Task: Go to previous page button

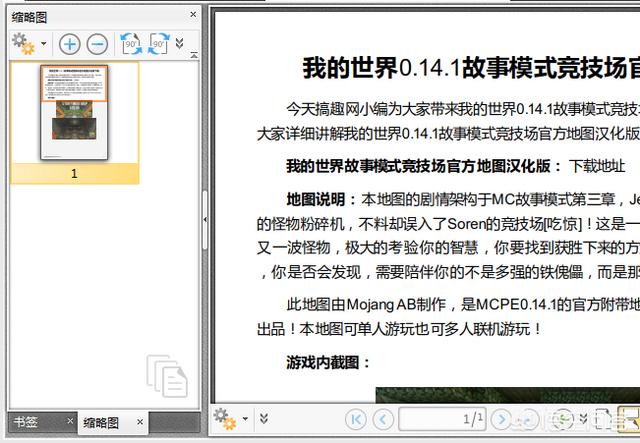Action: click(381, 419)
